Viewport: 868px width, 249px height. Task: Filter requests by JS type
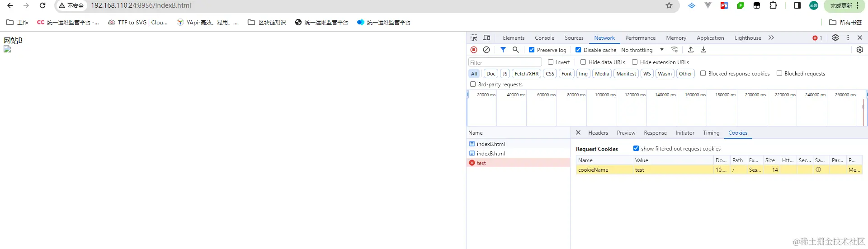505,74
